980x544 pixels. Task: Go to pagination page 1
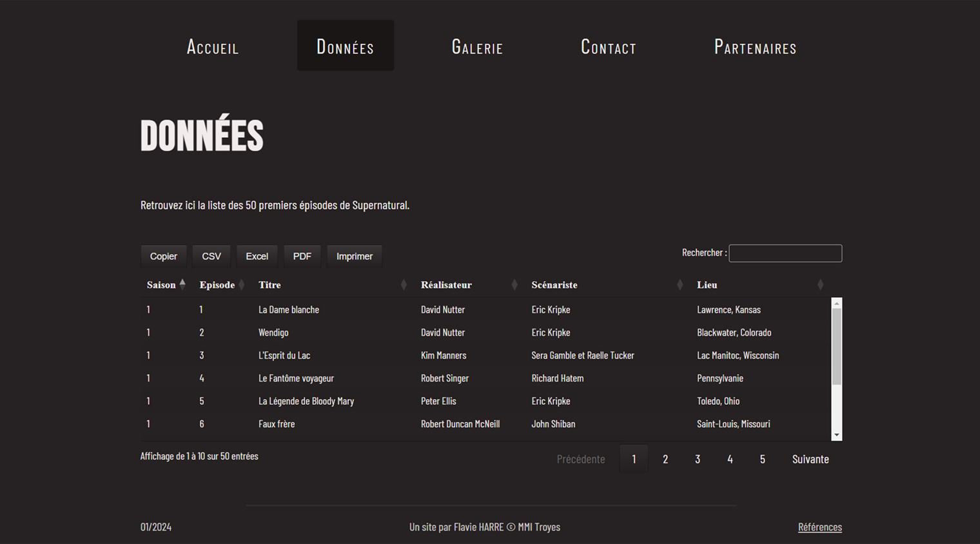point(634,459)
